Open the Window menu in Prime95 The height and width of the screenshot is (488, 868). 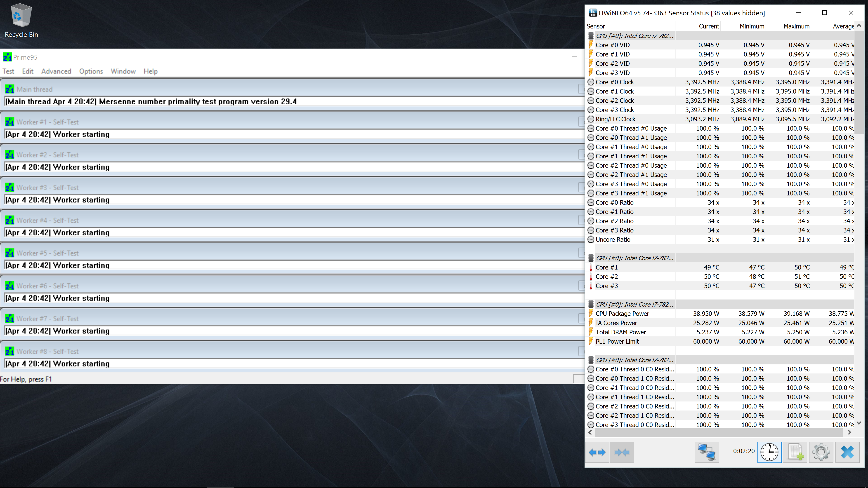pyautogui.click(x=123, y=71)
